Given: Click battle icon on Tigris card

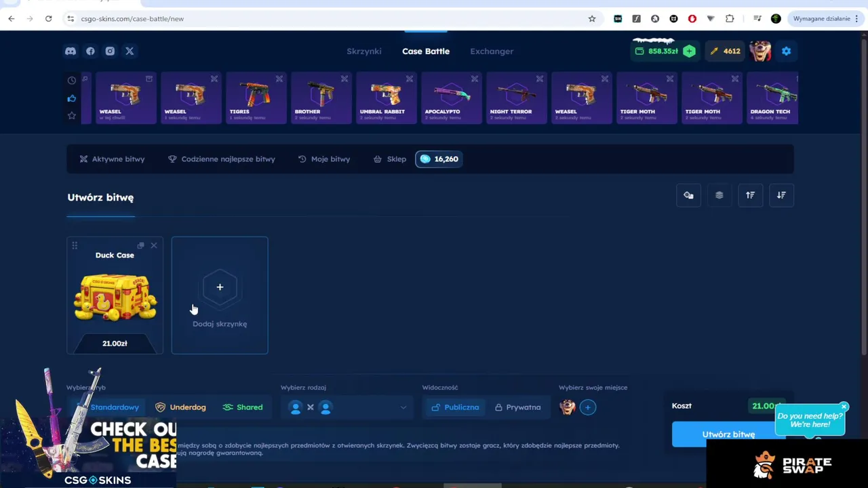Looking at the screenshot, I should 279,79.
